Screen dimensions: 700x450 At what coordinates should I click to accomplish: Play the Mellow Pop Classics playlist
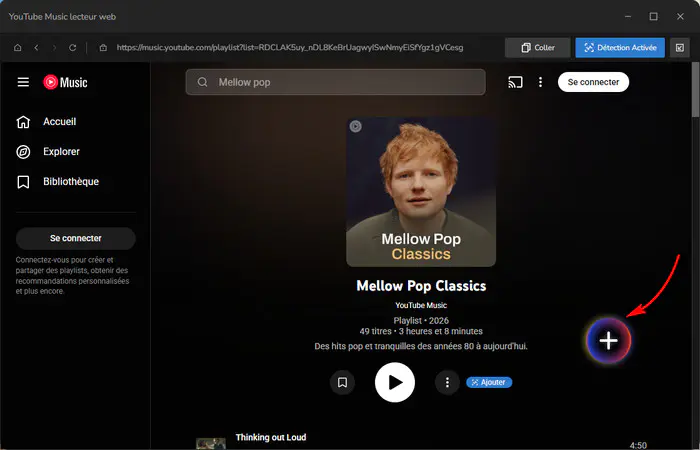click(x=395, y=382)
